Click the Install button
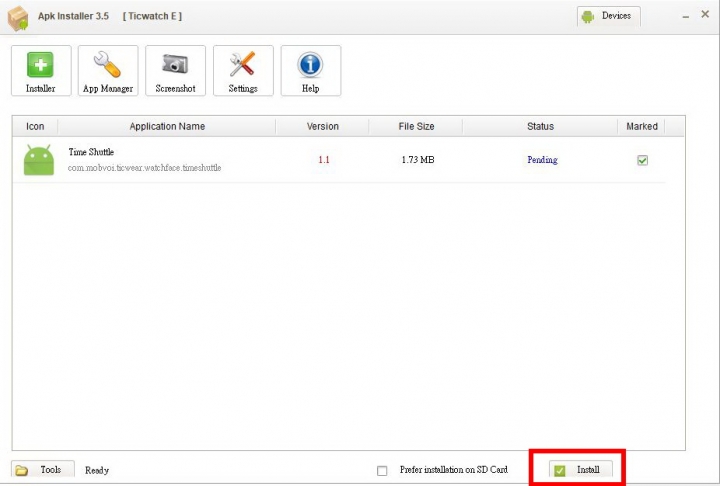 (x=581, y=469)
